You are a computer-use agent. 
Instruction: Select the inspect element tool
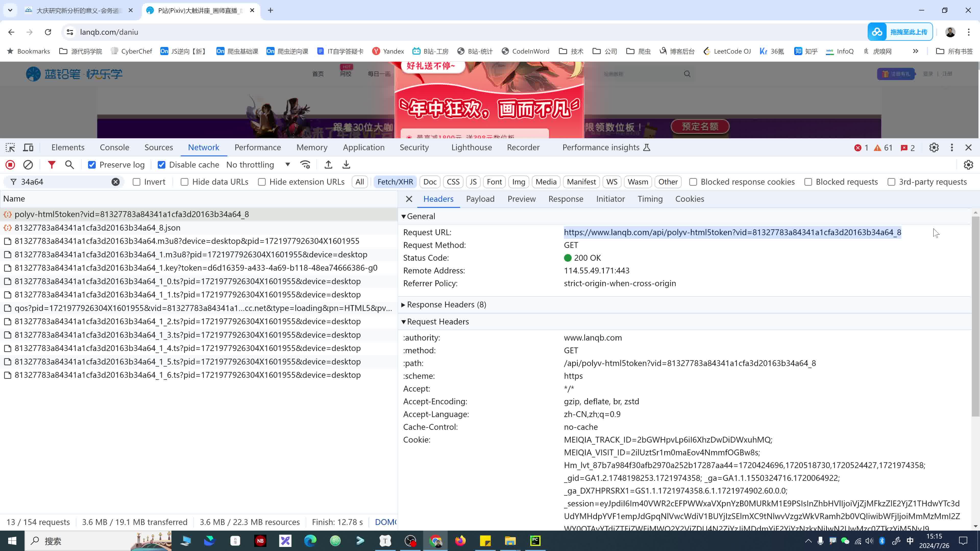point(10,147)
